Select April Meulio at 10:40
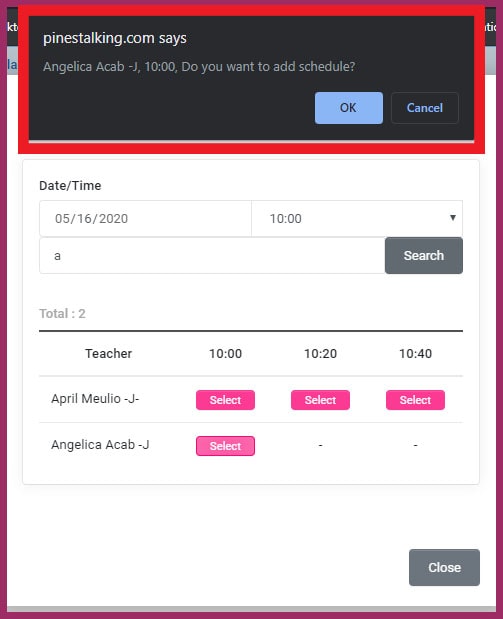This screenshot has height=619, width=503. 415,400
